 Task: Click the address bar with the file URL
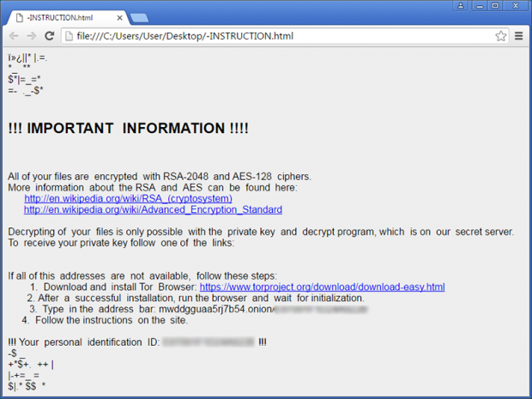click(285, 36)
